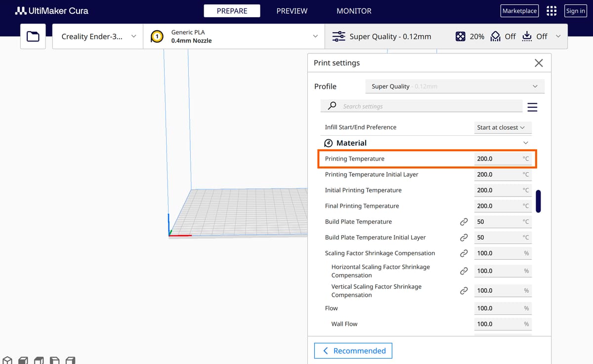Switch to the MONITOR tab

(354, 11)
